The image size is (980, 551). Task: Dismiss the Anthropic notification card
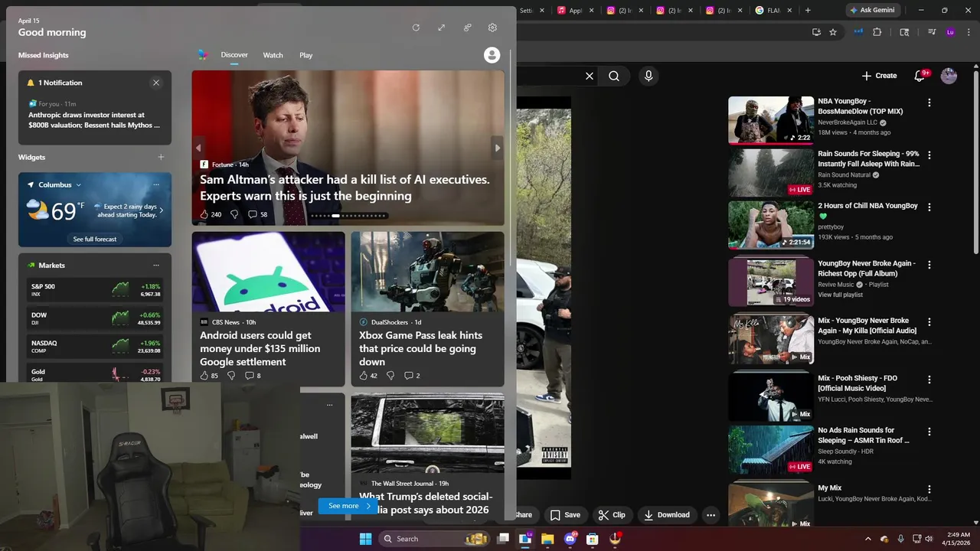[156, 83]
